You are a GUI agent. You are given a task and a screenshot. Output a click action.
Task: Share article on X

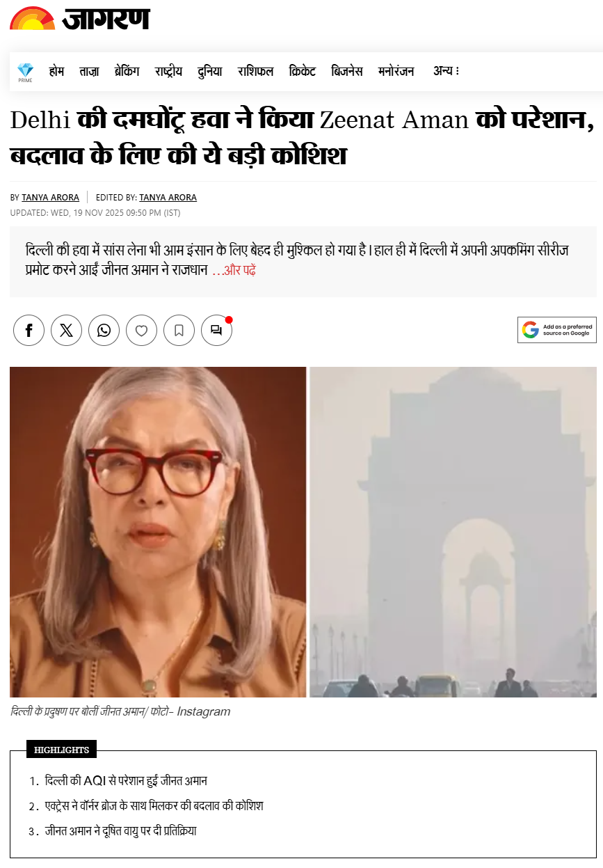pos(66,331)
